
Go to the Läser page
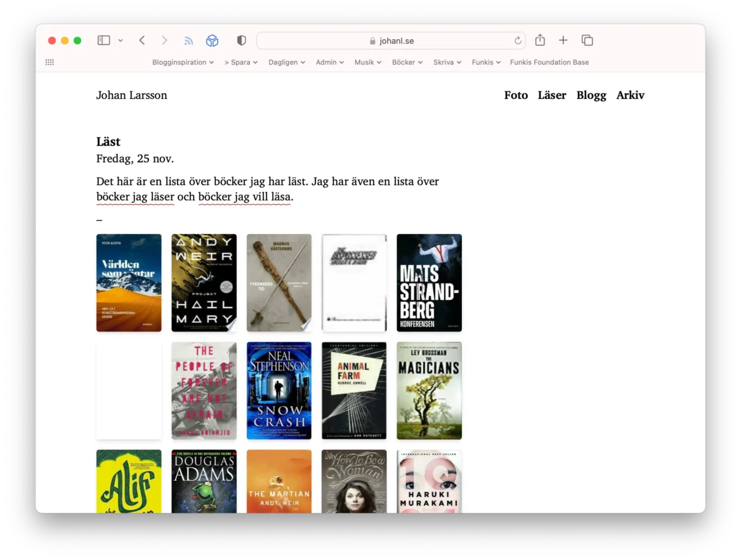click(552, 96)
